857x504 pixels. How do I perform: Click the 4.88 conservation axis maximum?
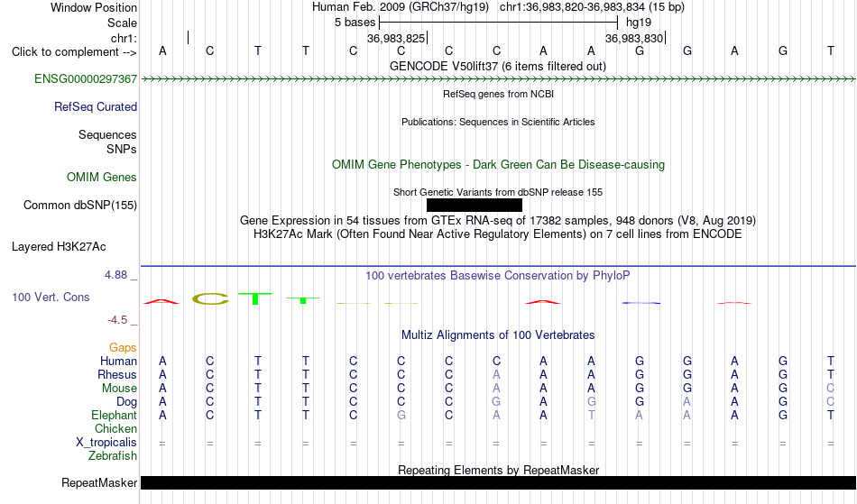[115, 275]
